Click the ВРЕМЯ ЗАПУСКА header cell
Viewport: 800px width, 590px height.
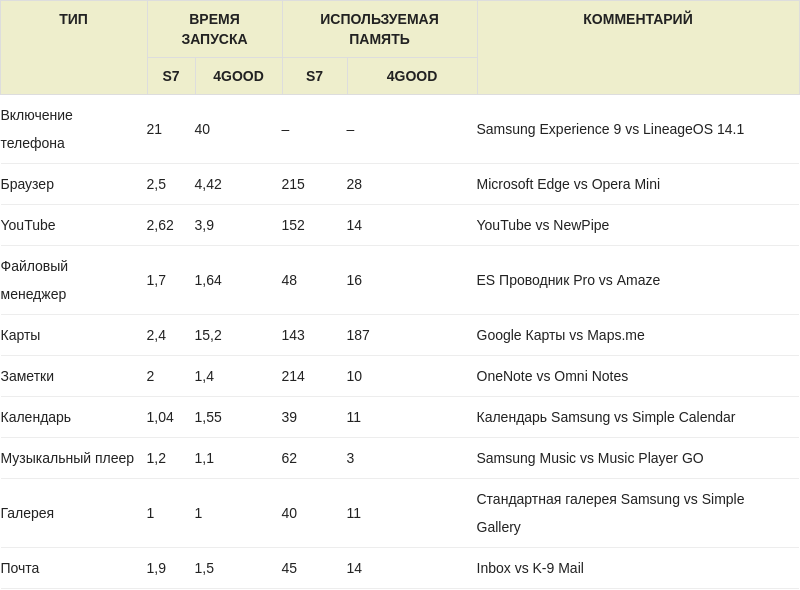214,29
